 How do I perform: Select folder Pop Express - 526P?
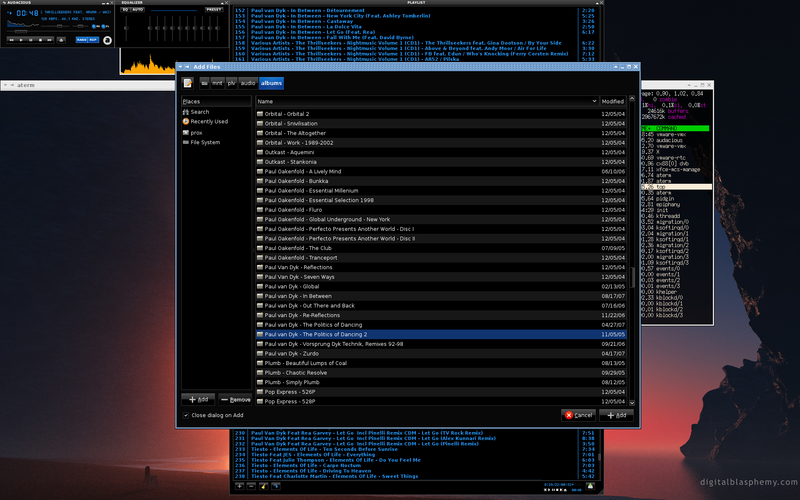tap(441, 392)
